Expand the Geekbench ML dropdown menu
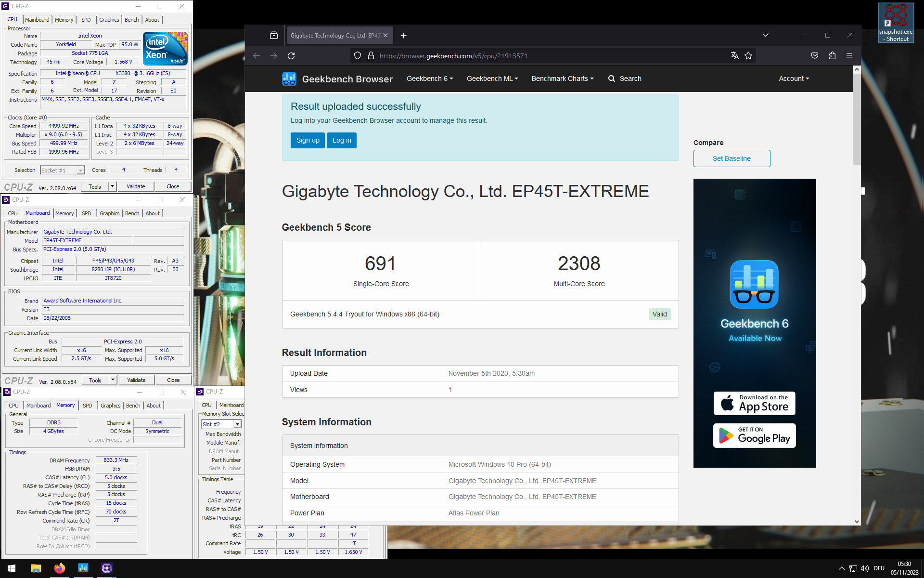Image resolution: width=924 pixels, height=578 pixels. [x=492, y=79]
